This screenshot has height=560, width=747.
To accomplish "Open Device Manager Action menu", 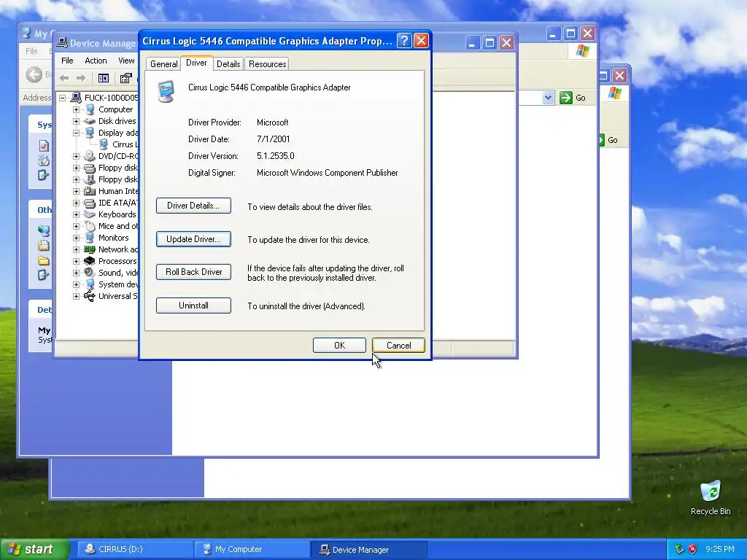I will 96,61.
